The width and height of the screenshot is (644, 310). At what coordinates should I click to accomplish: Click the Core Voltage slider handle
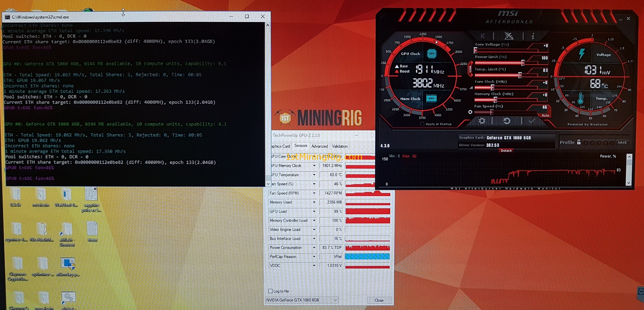pyautogui.click(x=475, y=51)
